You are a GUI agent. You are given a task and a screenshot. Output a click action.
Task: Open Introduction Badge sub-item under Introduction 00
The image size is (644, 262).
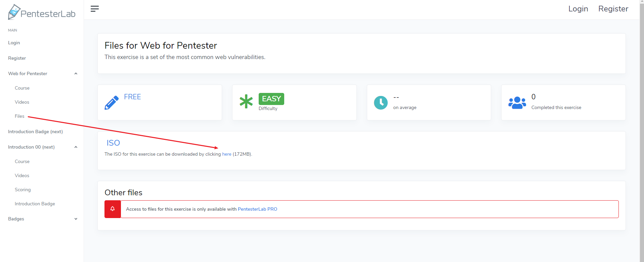click(x=35, y=204)
